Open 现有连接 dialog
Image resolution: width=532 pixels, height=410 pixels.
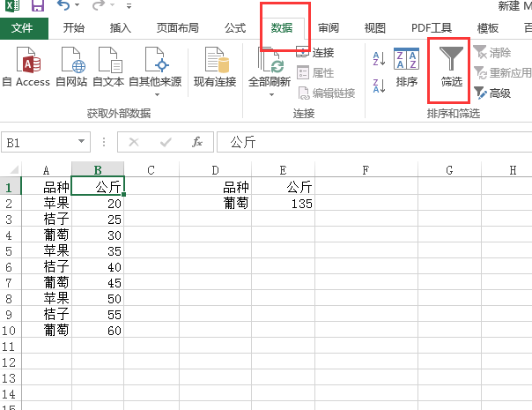click(x=215, y=67)
